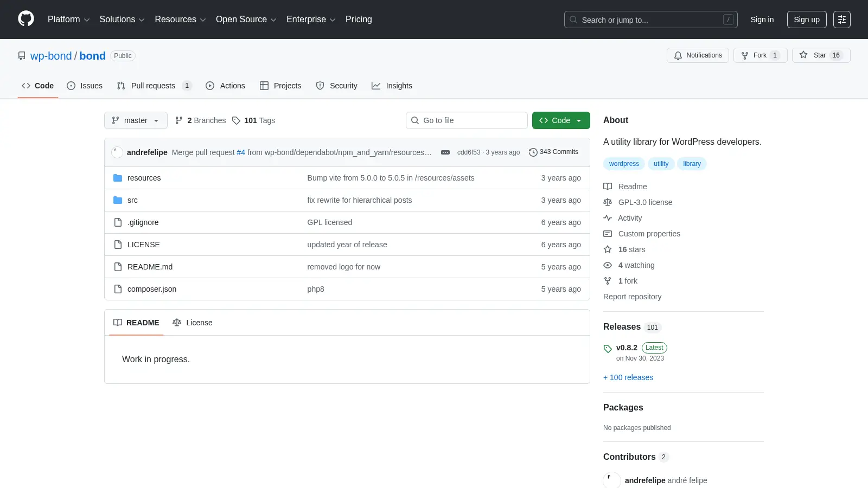The height and width of the screenshot is (488, 868).
Task: Open the wp-bond organization link
Action: [51, 56]
